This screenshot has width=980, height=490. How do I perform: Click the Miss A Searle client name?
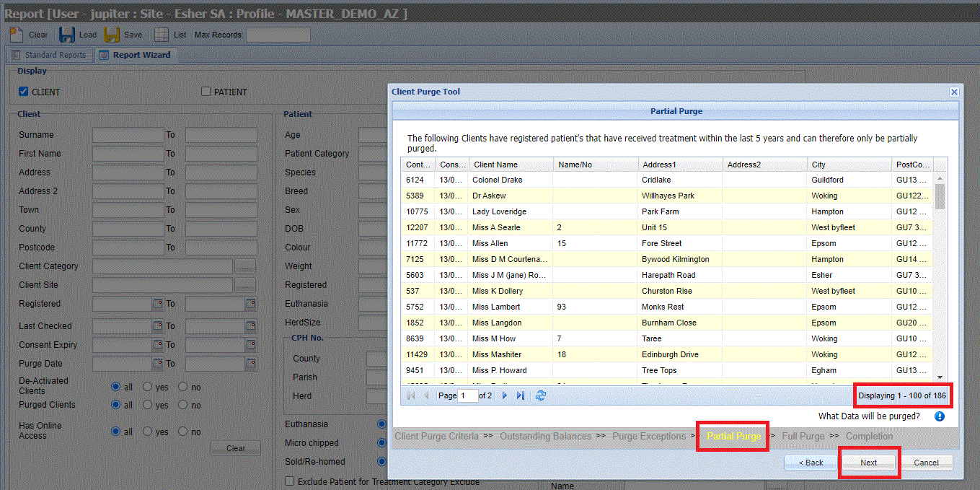click(496, 227)
